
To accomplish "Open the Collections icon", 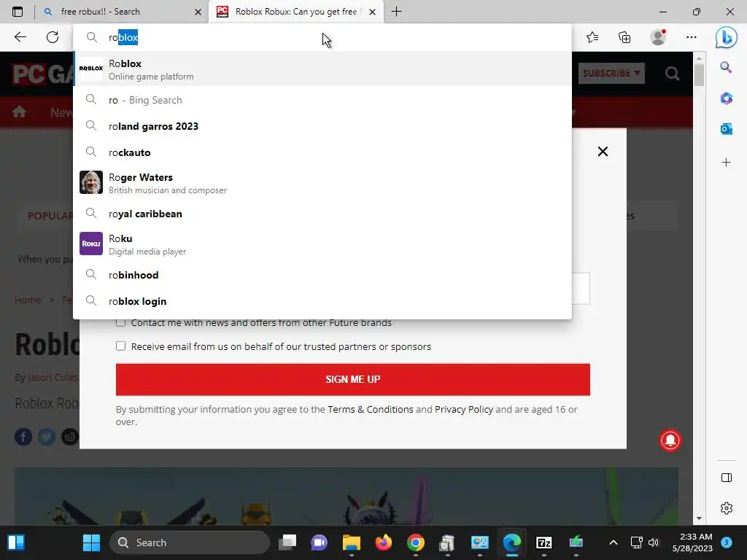I will 624,37.
